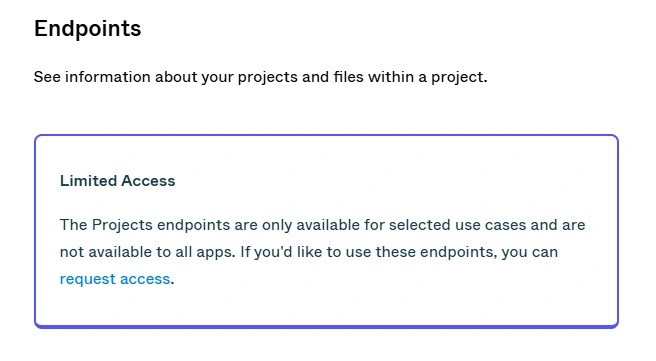Image resolution: width=656 pixels, height=361 pixels.
Task: Click the word 'request' in the blue link
Action: click(x=87, y=279)
